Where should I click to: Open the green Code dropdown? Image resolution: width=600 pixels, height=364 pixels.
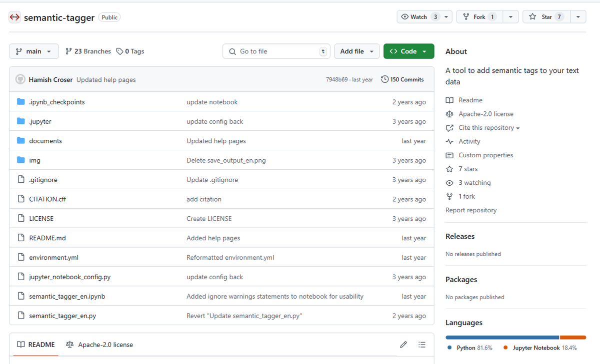click(408, 51)
